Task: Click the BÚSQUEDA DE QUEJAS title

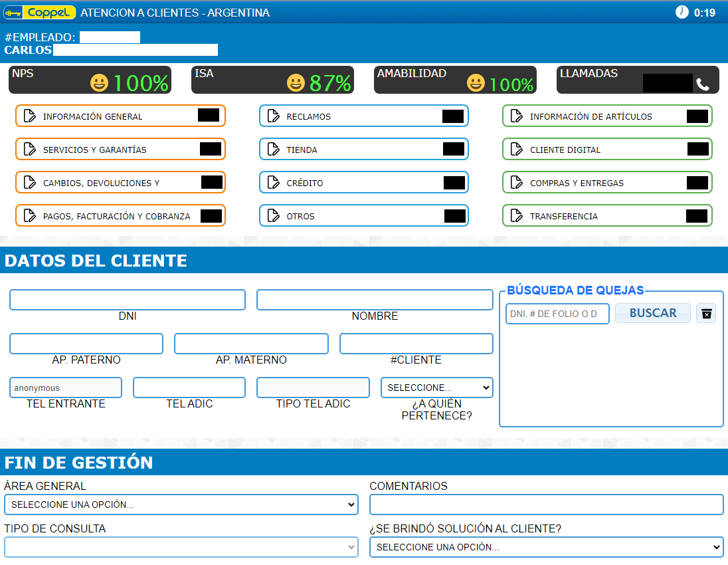Action: (575, 290)
